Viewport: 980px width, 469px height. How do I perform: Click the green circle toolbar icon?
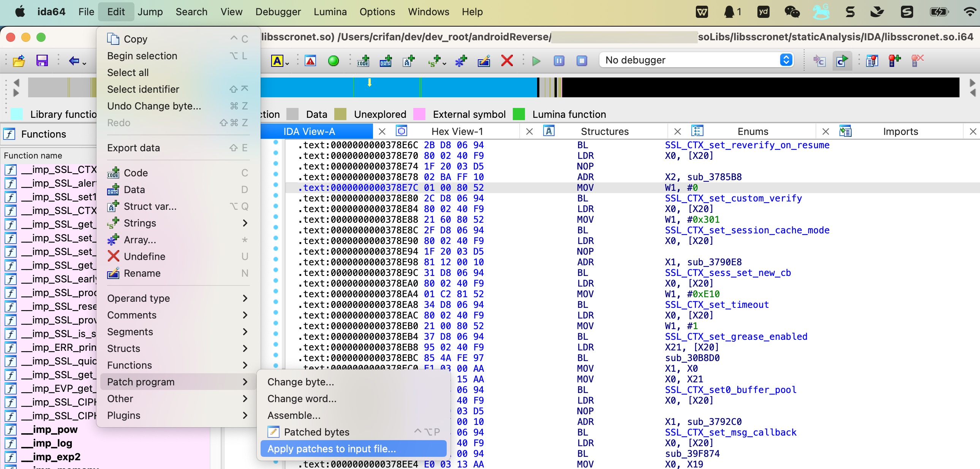[333, 60]
